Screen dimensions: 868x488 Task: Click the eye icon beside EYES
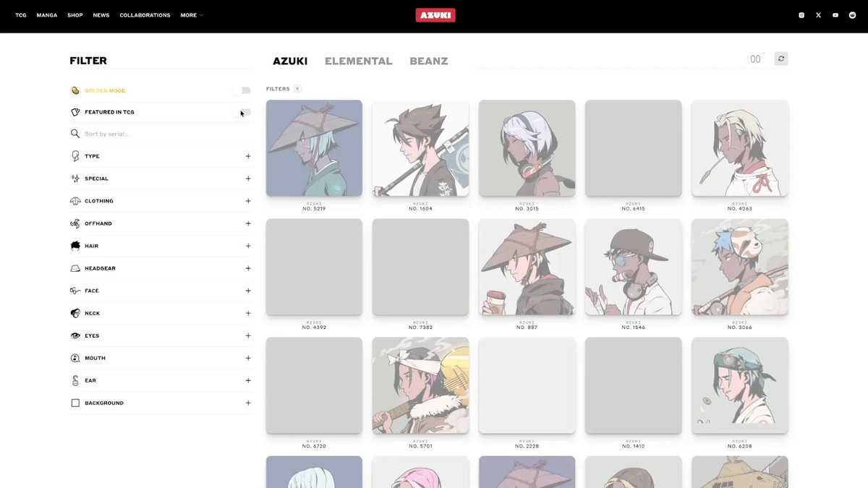click(75, 335)
